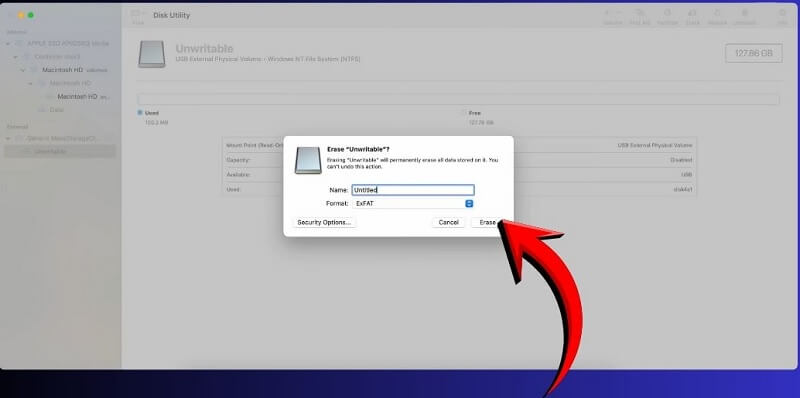
Task: Click the Partition toolbar icon
Action: pyautogui.click(x=667, y=13)
